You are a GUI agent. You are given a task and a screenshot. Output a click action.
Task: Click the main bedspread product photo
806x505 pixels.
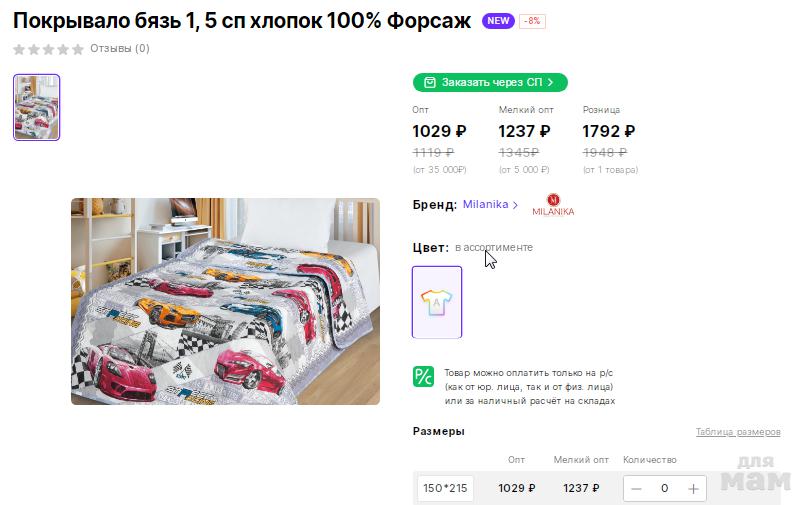(x=225, y=301)
